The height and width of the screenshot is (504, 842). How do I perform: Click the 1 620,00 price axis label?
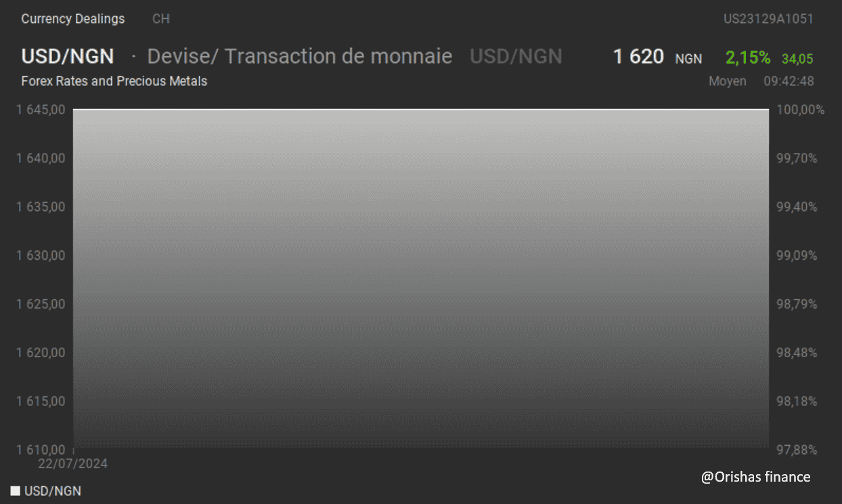[x=41, y=352]
